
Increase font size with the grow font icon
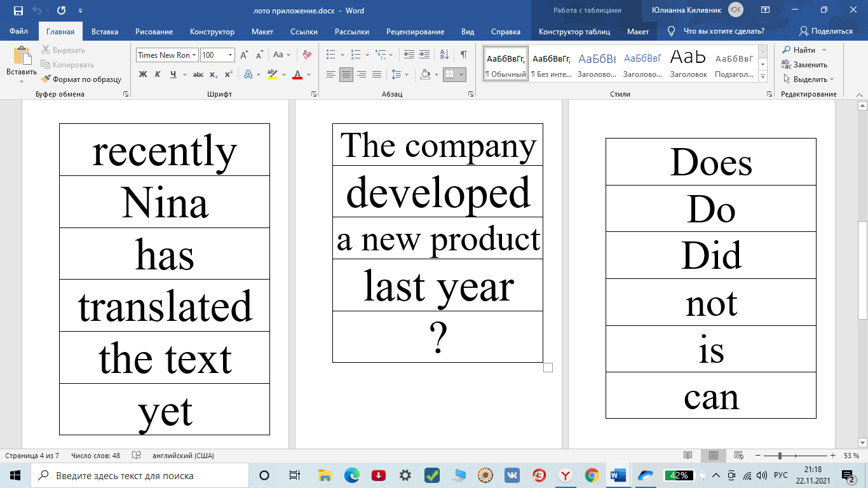(x=244, y=55)
